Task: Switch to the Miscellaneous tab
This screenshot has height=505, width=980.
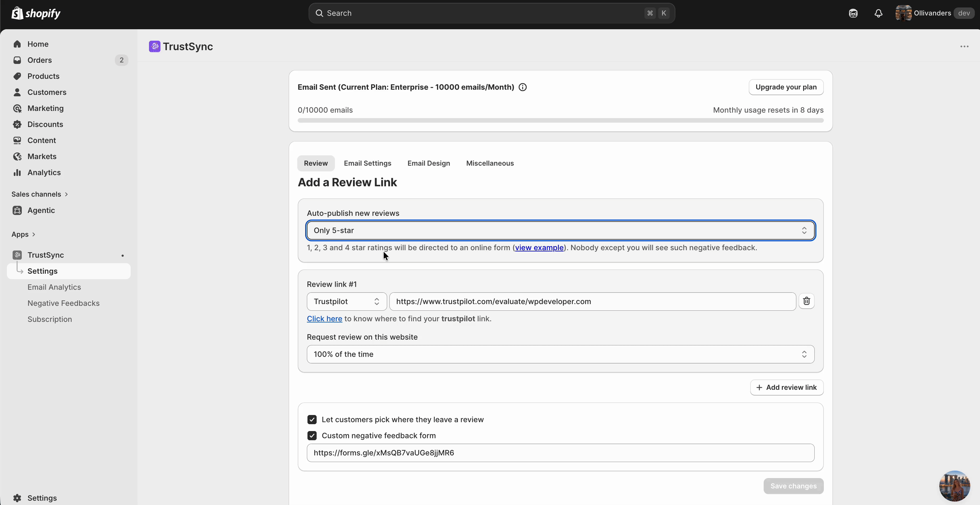Action: 490,163
